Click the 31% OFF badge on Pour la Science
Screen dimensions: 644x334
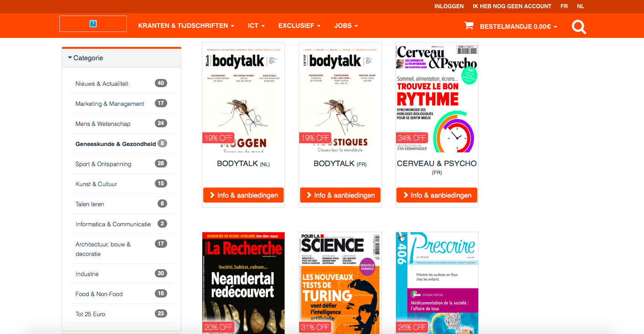point(315,327)
